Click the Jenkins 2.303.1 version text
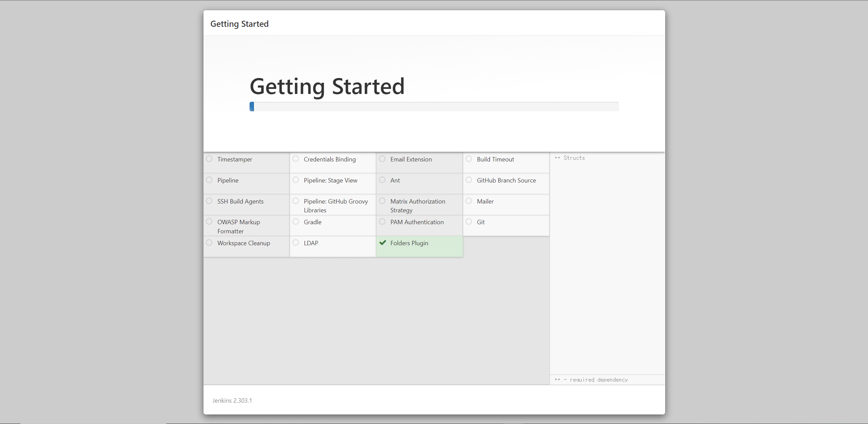The image size is (868, 424). point(232,401)
